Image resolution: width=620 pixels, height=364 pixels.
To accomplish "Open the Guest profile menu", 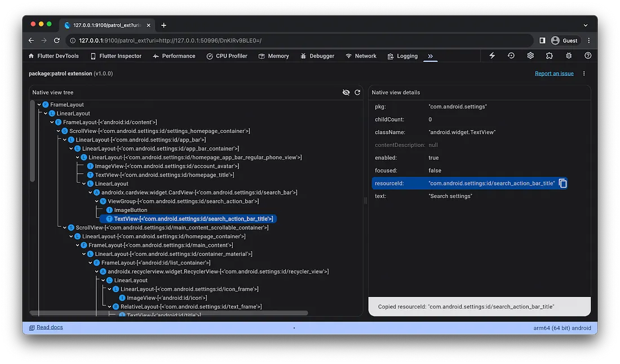I will point(565,41).
